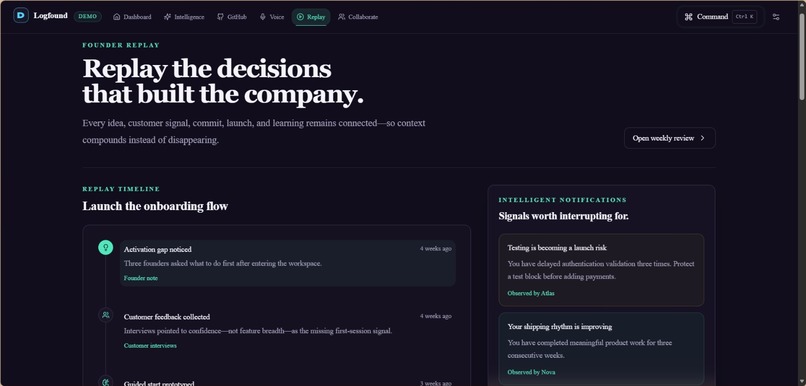Click the Guided start prototyped timeline icon
The height and width of the screenshot is (386, 806).
105,382
